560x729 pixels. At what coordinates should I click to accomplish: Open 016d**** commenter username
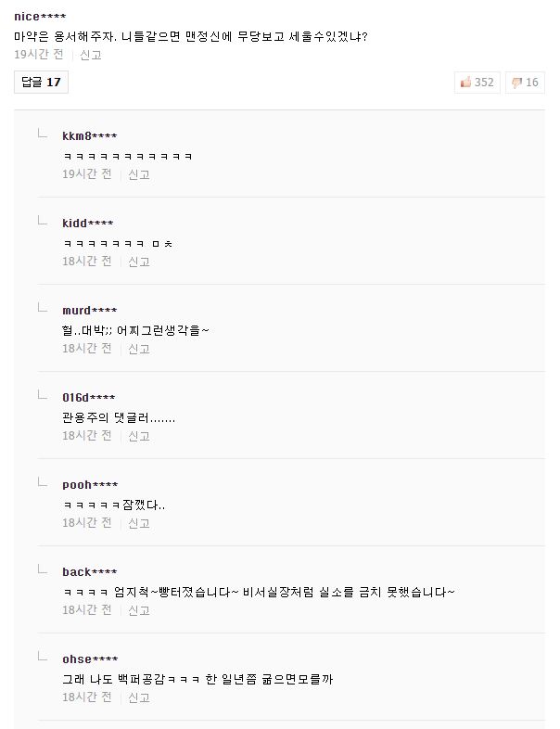pyautogui.click(x=89, y=398)
